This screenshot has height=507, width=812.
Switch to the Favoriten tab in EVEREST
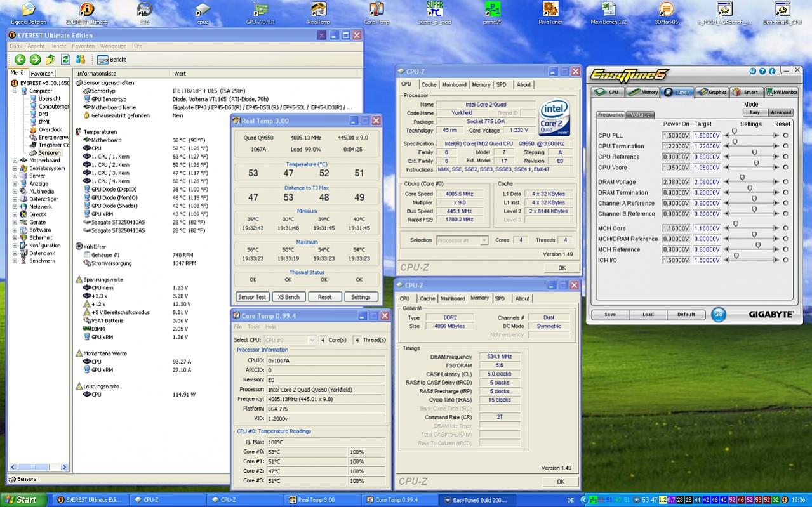click(x=42, y=73)
